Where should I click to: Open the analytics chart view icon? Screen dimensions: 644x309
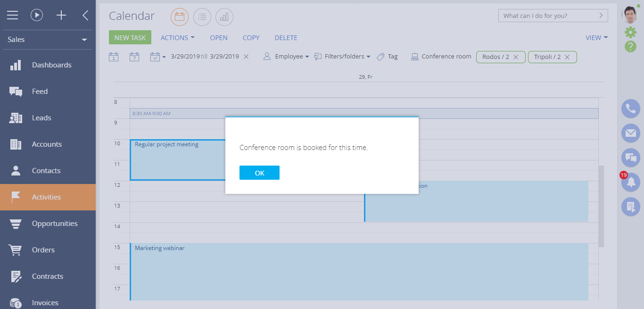(224, 17)
